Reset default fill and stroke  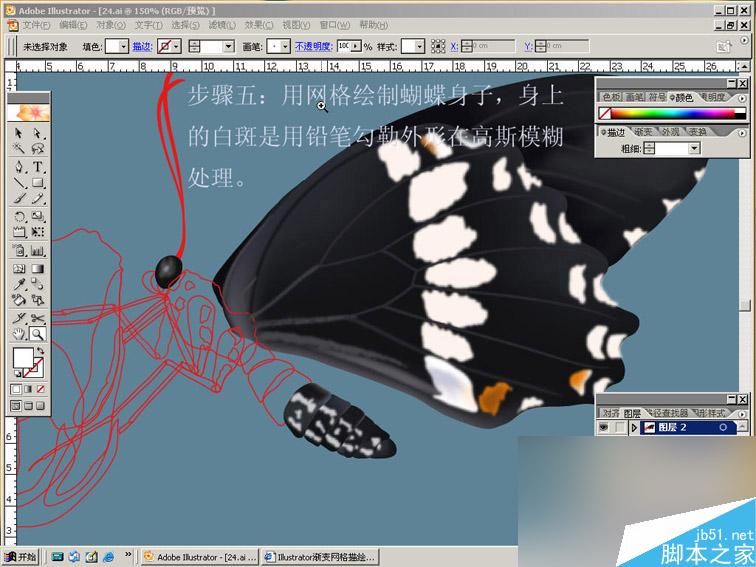click(17, 374)
